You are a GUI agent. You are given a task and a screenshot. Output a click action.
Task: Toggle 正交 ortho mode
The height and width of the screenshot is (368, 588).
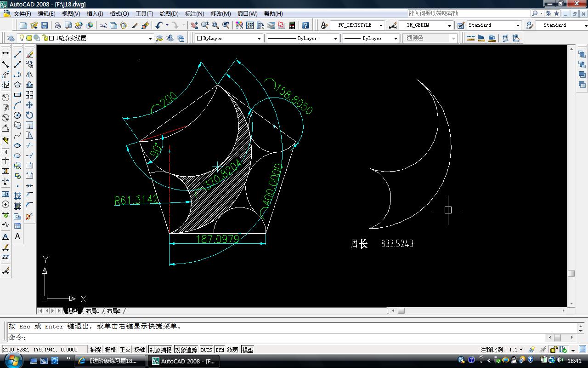tap(125, 350)
